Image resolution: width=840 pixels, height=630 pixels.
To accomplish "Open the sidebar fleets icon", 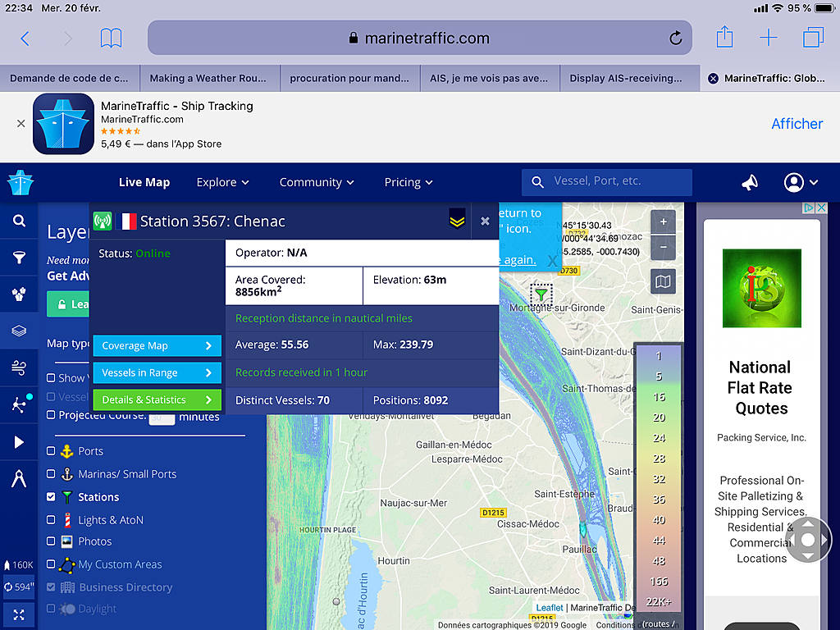I will pos(19,294).
